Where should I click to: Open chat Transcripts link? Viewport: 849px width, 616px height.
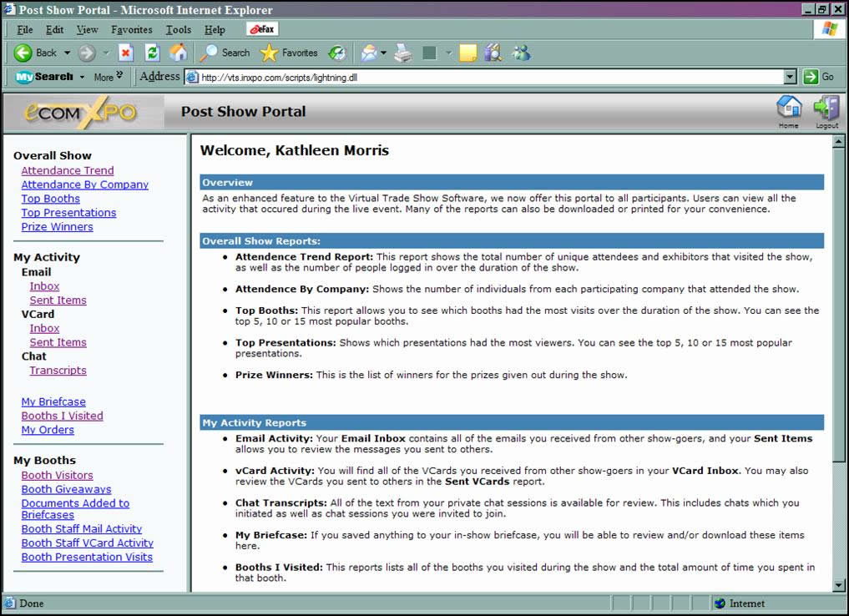click(x=58, y=371)
